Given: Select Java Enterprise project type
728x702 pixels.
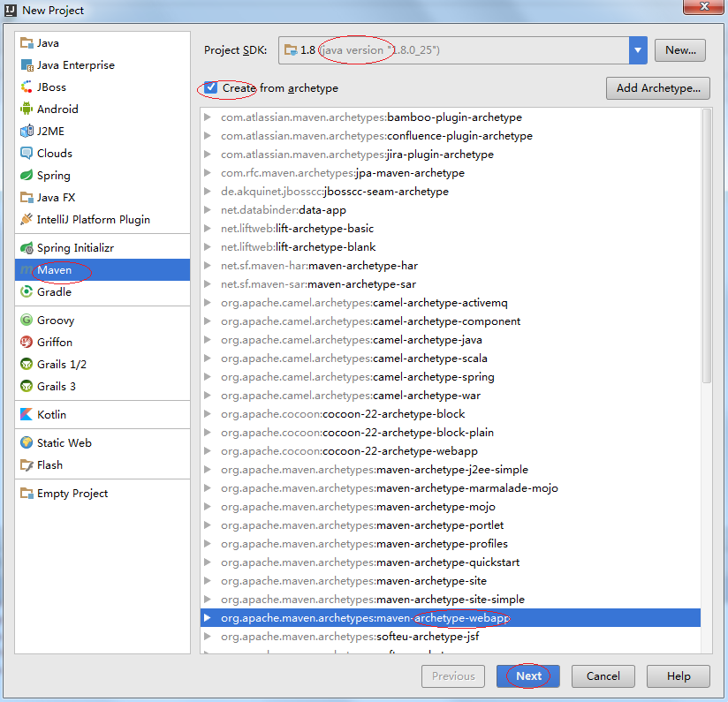Looking at the screenshot, I should pos(102,65).
